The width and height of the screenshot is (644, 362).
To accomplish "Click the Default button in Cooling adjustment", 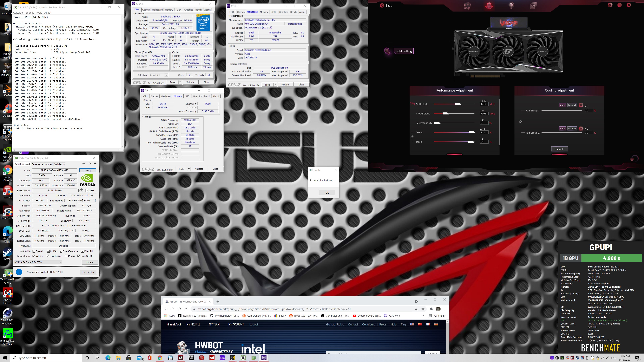I will pos(559,149).
